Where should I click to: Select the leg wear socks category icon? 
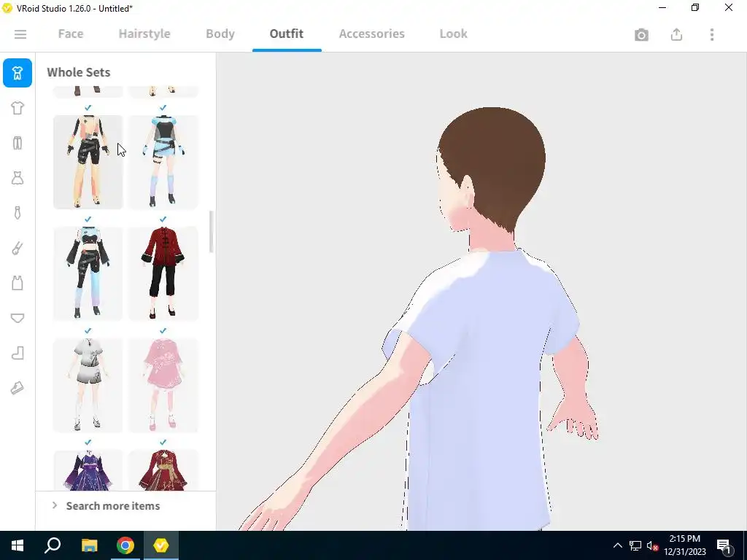(18, 248)
